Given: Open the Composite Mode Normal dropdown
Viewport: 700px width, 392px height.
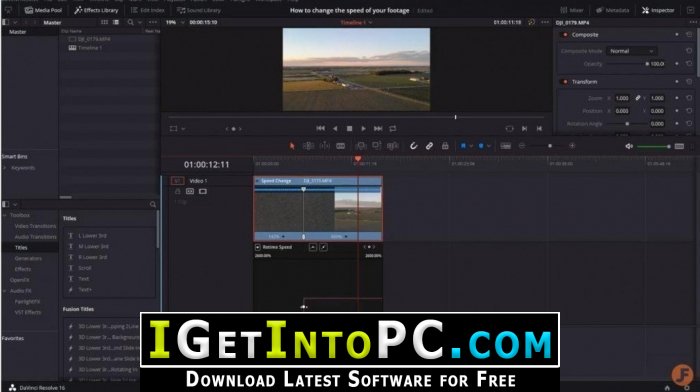Looking at the screenshot, I should pos(631,51).
